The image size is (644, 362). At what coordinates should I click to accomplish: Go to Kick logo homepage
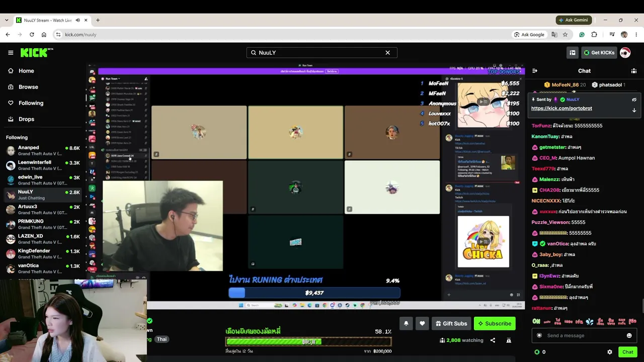pyautogui.click(x=37, y=52)
